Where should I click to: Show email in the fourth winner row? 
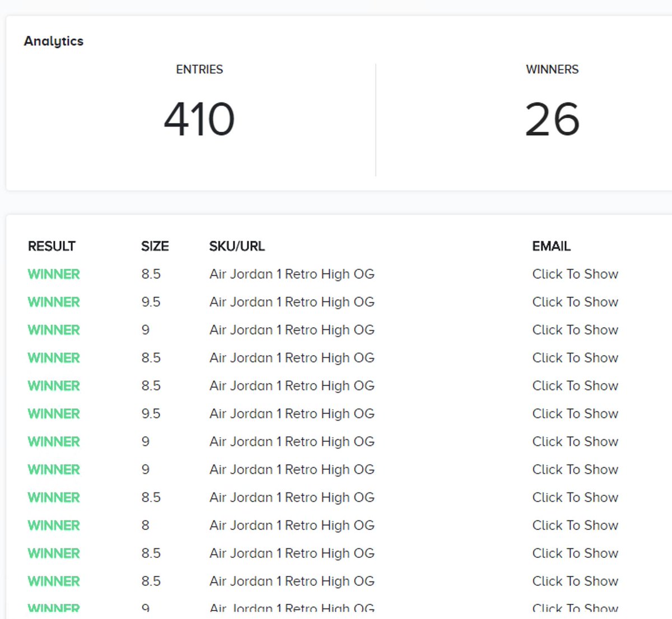(575, 358)
